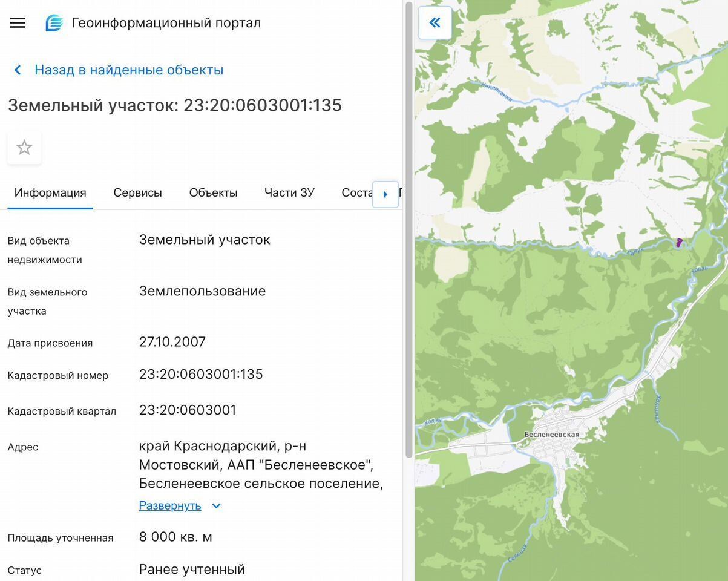
Task: Click cadastral number value 23:20:0603001:135
Action: click(x=201, y=374)
